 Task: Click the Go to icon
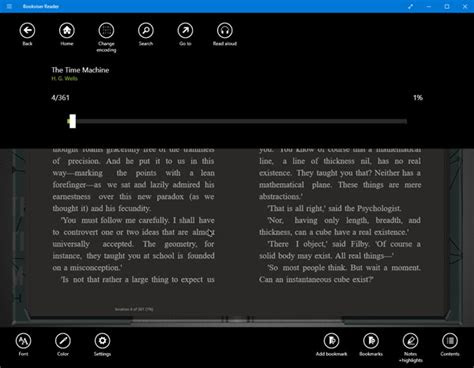point(185,31)
